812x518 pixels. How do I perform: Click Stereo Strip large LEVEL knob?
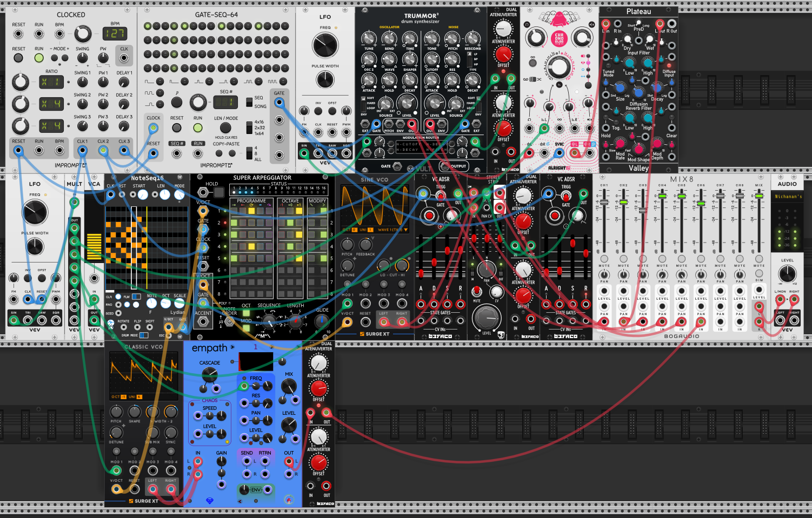pyautogui.click(x=486, y=318)
